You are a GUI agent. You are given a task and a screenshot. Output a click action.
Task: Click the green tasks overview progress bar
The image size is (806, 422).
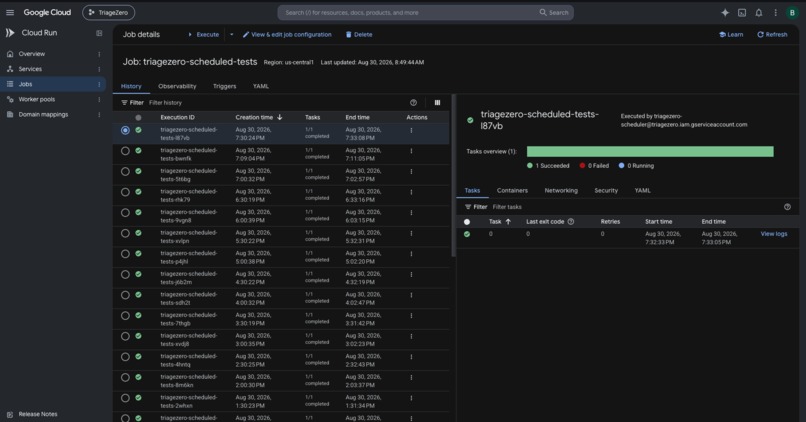[650, 152]
